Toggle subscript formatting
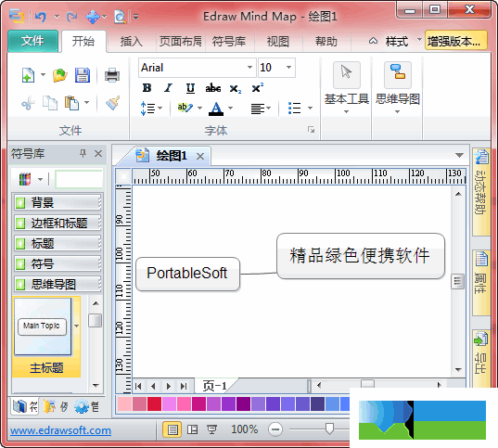 click(x=236, y=89)
